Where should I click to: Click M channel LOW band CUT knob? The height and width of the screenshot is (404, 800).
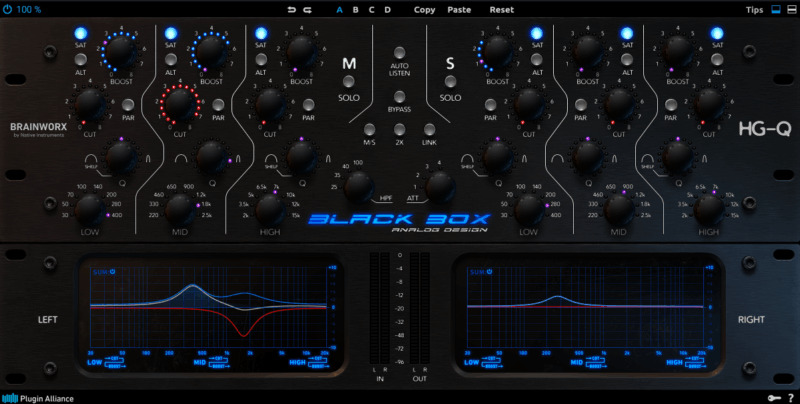pyautogui.click(x=90, y=104)
